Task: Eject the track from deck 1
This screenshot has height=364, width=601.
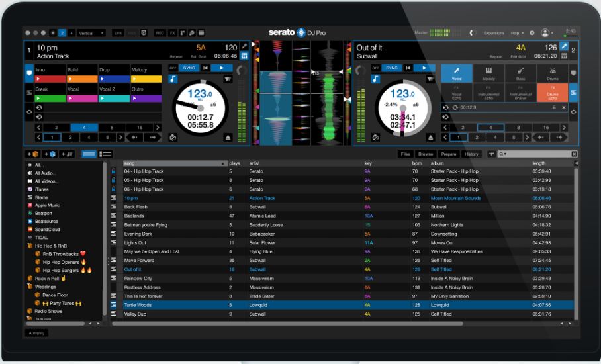Action: pyautogui.click(x=228, y=137)
